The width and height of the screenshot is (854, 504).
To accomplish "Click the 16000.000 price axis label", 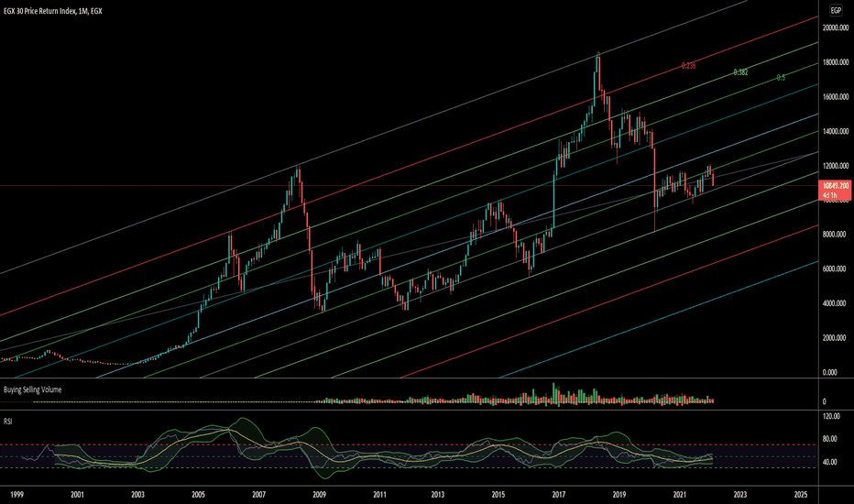I will pos(836,96).
